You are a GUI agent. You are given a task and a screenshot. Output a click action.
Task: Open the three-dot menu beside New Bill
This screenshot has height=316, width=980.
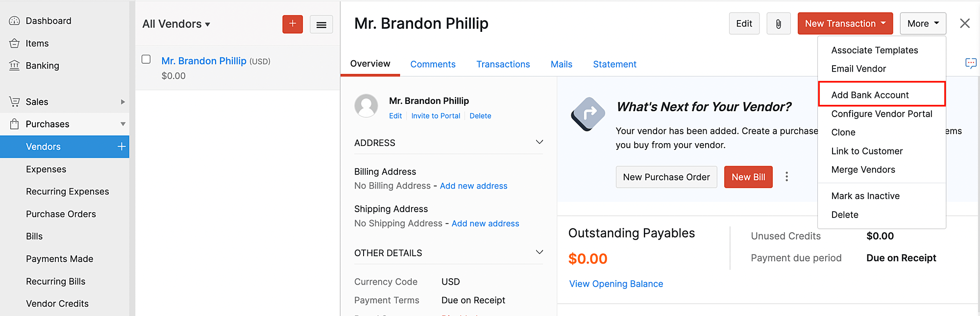click(x=786, y=177)
